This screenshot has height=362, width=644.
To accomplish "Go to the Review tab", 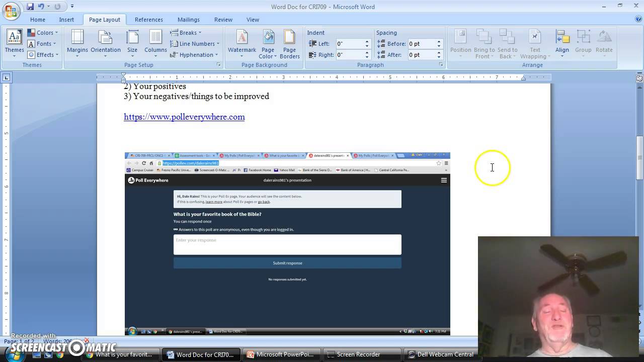I will (x=223, y=20).
